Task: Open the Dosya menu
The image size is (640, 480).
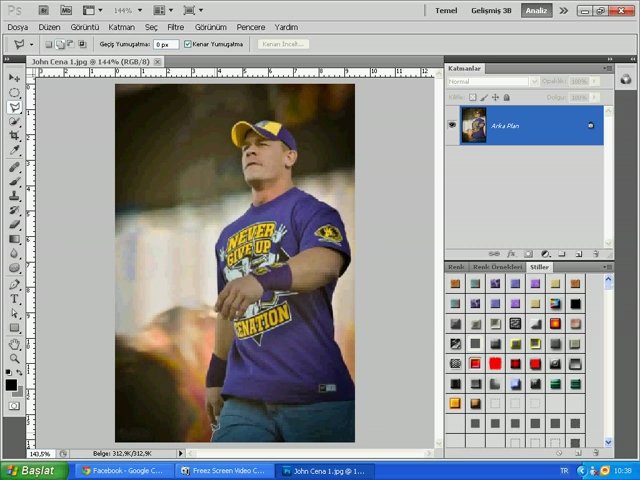Action: pos(18,27)
